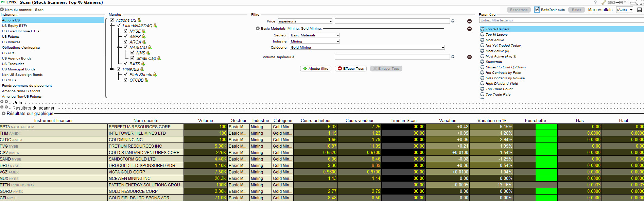Click the info icon next to NYSE

coord(144,31)
